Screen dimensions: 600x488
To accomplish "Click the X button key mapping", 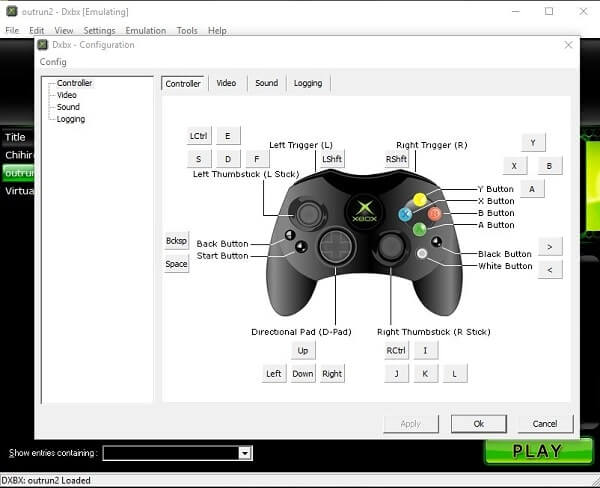I will click(515, 166).
